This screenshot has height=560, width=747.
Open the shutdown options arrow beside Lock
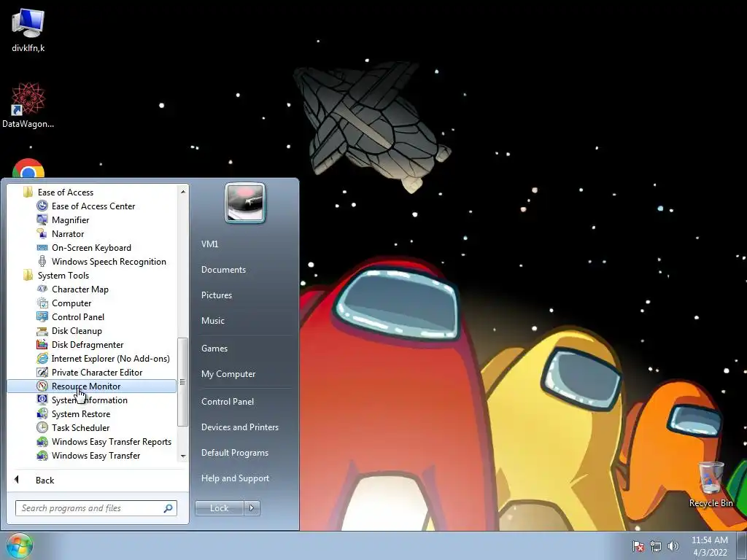tap(252, 508)
